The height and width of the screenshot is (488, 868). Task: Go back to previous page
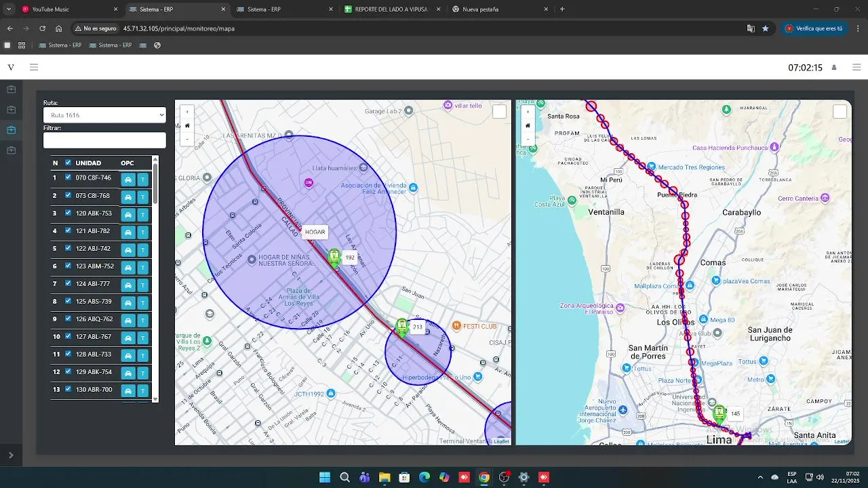(9, 28)
